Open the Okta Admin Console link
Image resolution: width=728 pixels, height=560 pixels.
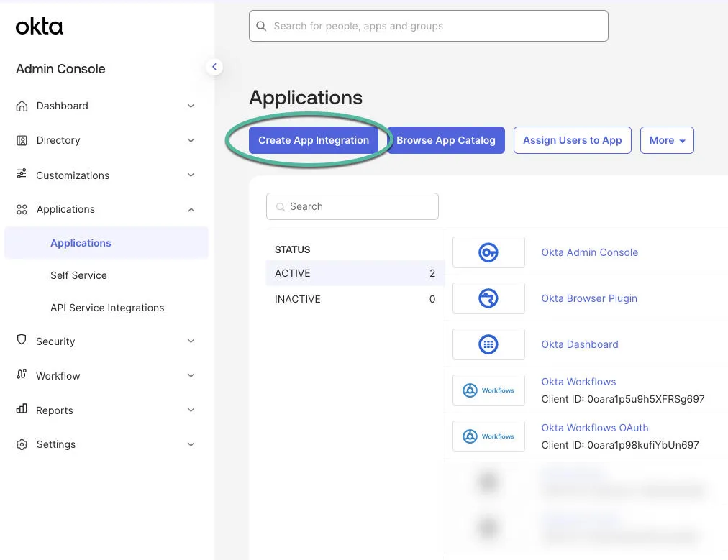(590, 252)
